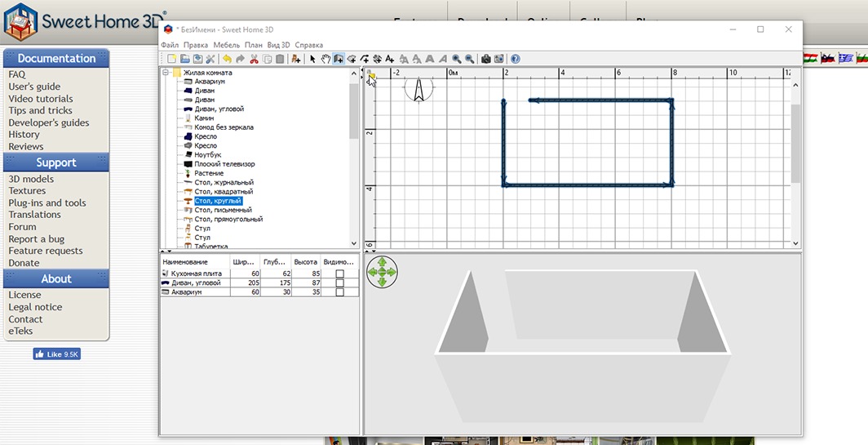This screenshot has height=445, width=868.
Task: Click Sweet Home 3D website logo
Action: point(85,21)
